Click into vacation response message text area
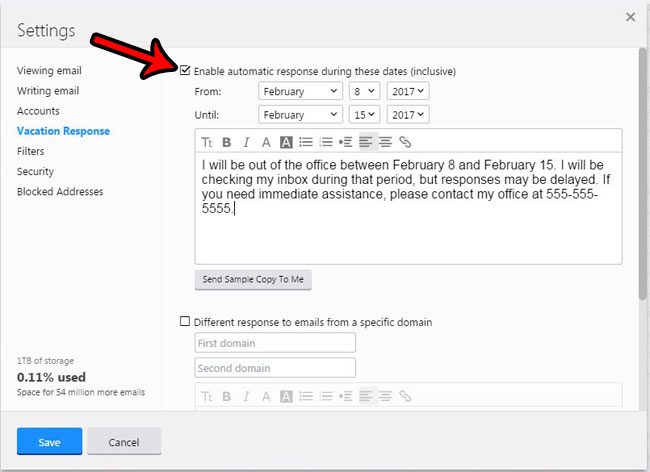 tap(408, 208)
